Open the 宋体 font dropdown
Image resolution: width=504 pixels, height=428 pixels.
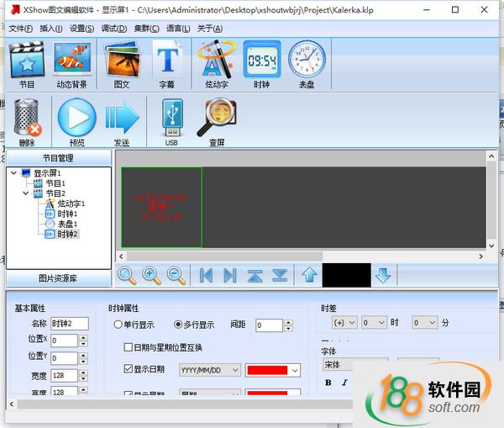(x=353, y=365)
